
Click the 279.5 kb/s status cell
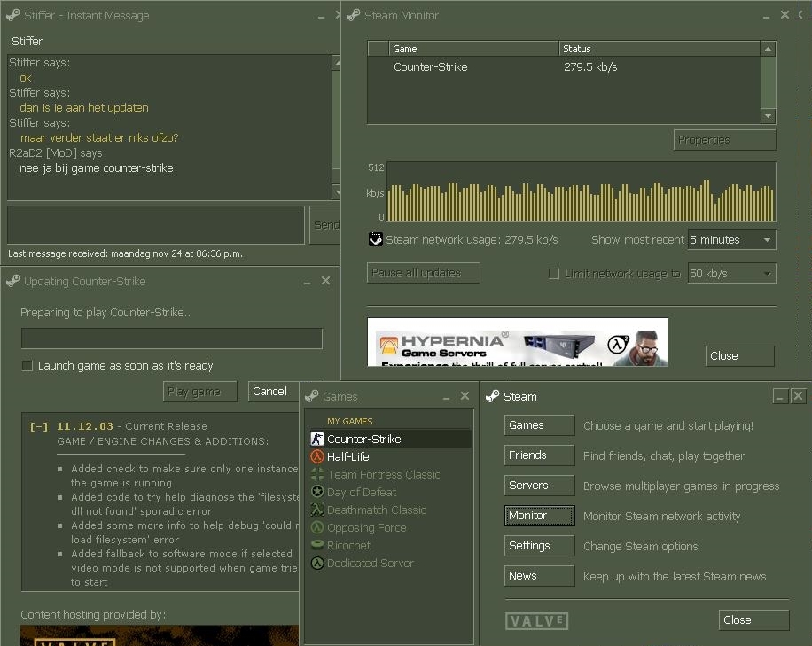click(590, 66)
